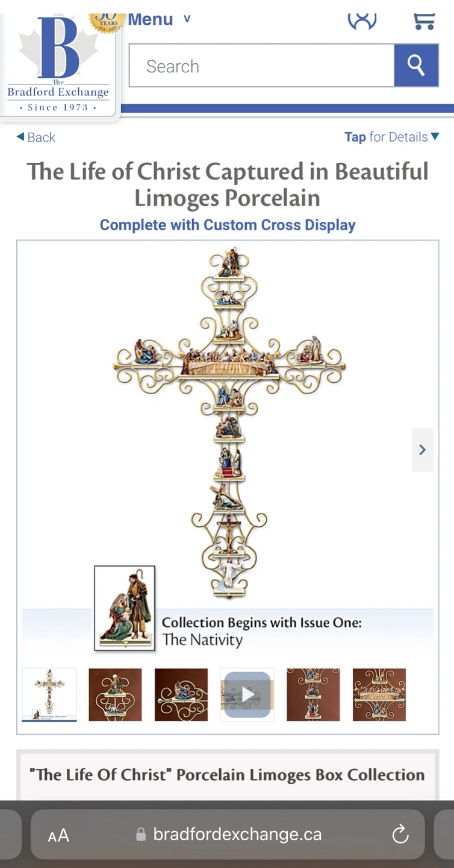Expand Tap for Details section
Viewport: 454px width, 868px height.
(392, 137)
